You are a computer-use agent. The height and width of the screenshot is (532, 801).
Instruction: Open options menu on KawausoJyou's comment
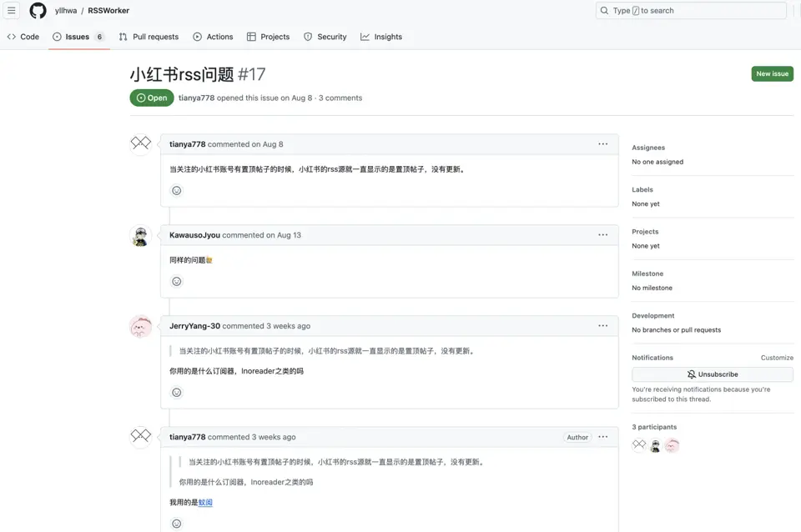tap(602, 235)
